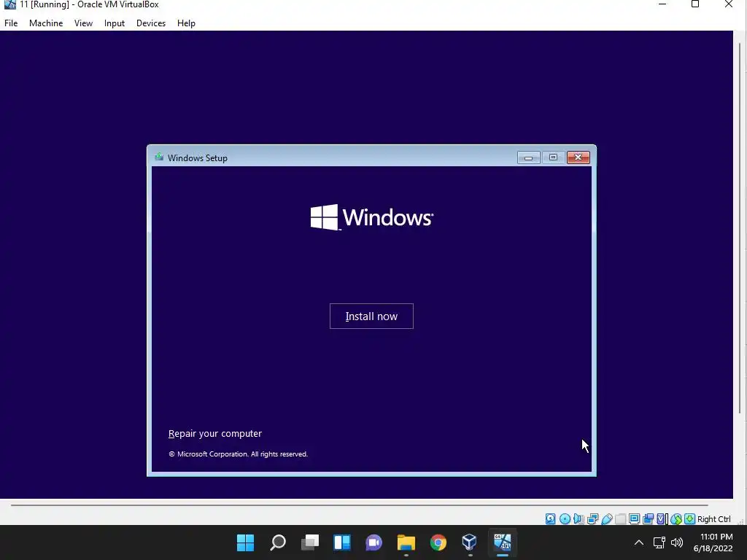The height and width of the screenshot is (560, 747).
Task: Click Repair your computer link
Action: pos(215,433)
